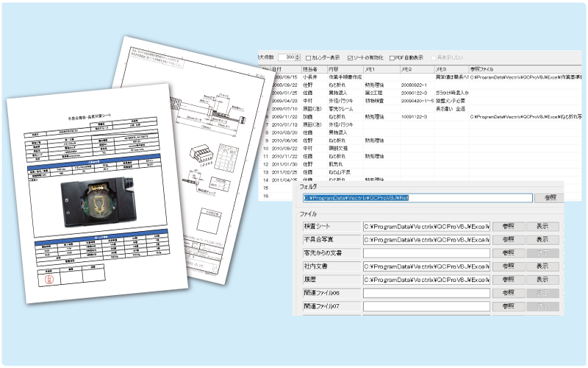
Task: Enable the カレンダー表示 checkbox
Action: coord(309,57)
